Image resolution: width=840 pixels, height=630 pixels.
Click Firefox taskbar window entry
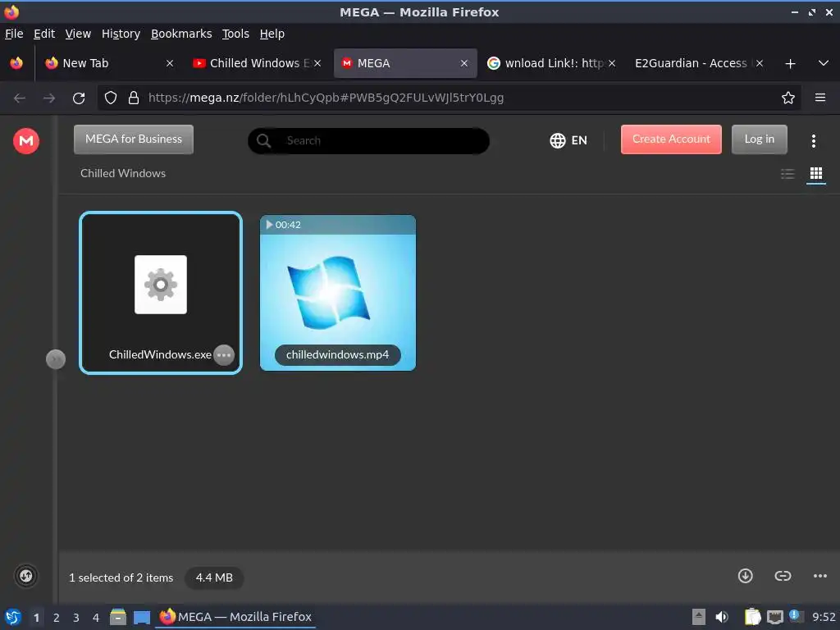(x=235, y=617)
